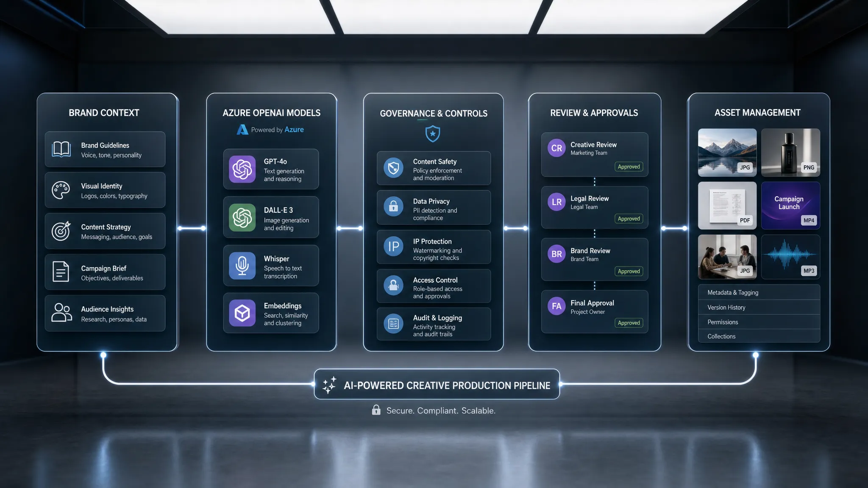Click the Content Strategy target icon
This screenshot has height=488, width=868.
pos(61,231)
